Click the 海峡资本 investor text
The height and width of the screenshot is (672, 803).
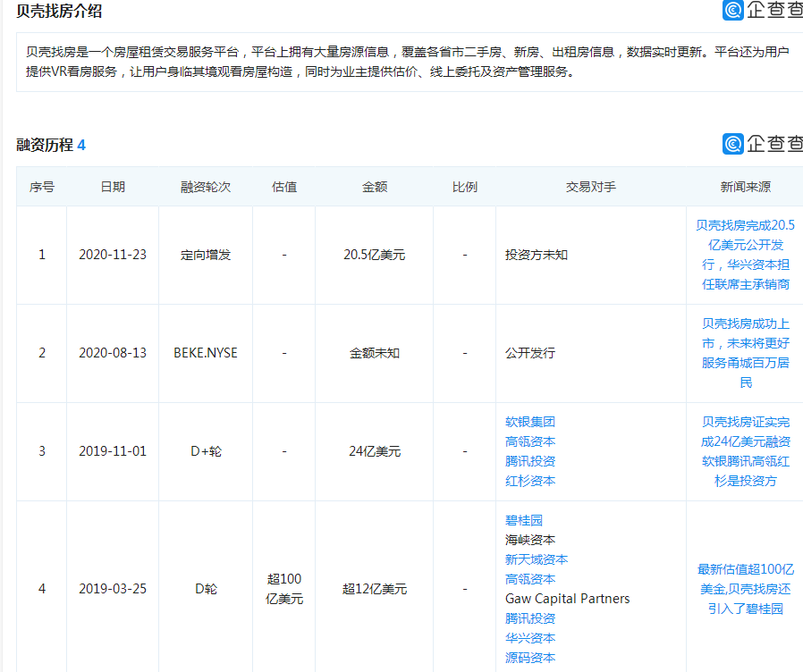click(x=530, y=540)
